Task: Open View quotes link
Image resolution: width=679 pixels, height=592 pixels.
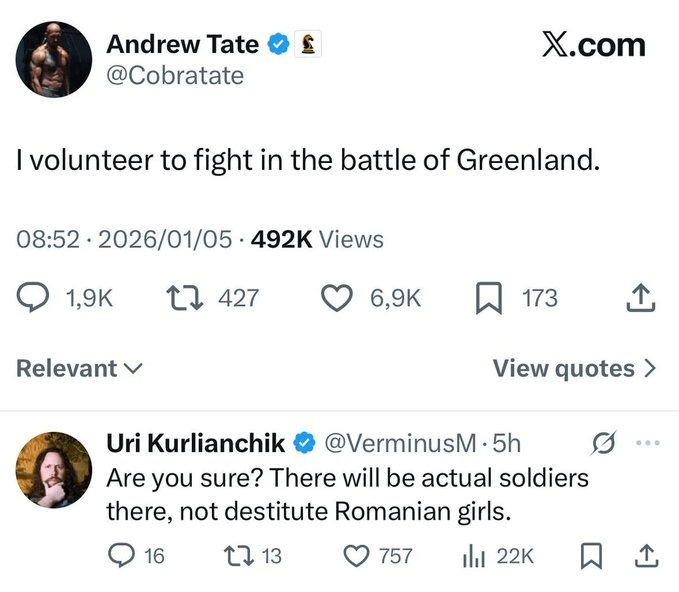Action: pos(575,368)
